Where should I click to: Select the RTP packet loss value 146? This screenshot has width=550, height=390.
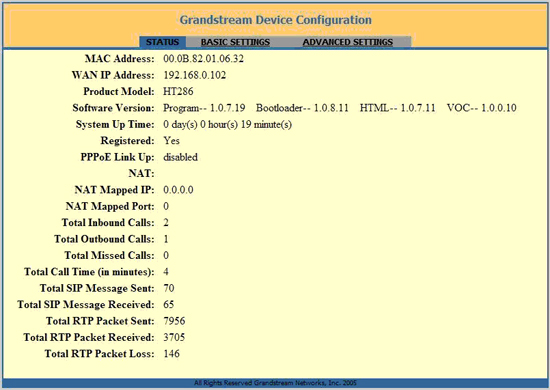click(x=172, y=354)
